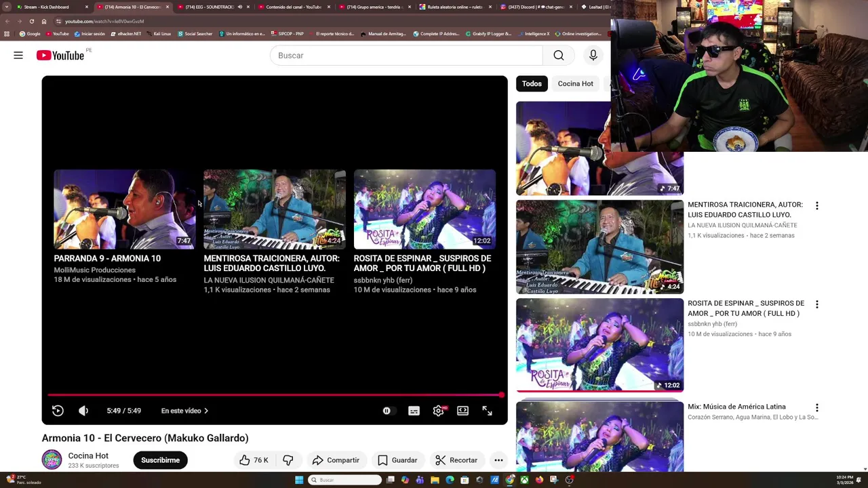This screenshot has width=868, height=488.
Task: Open the YouTube guide hamburger menu
Action: pyautogui.click(x=18, y=56)
